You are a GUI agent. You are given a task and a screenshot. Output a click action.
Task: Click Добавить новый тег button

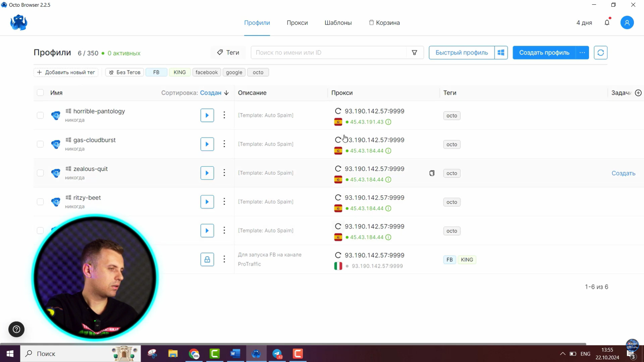pyautogui.click(x=66, y=72)
